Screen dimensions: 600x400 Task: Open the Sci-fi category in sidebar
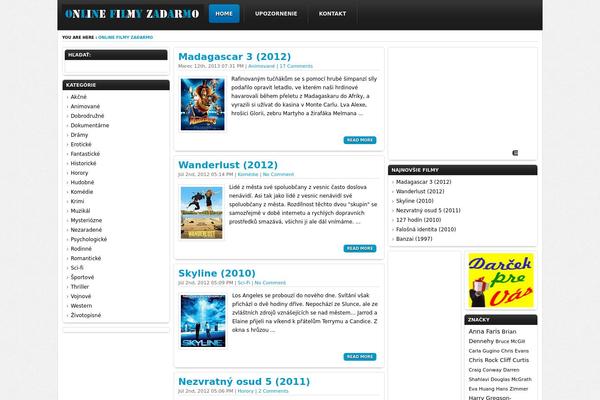[77, 268]
